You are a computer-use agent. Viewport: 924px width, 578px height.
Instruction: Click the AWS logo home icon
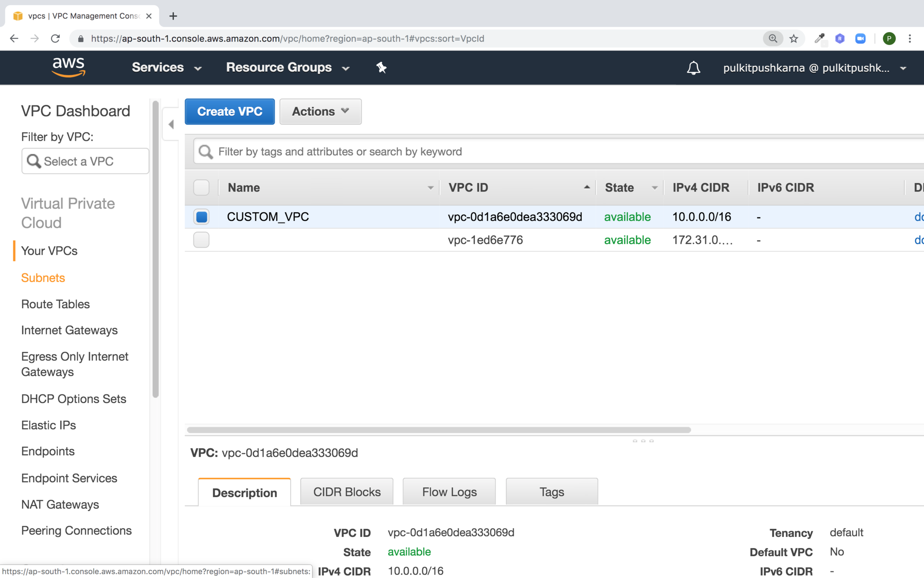pos(68,67)
